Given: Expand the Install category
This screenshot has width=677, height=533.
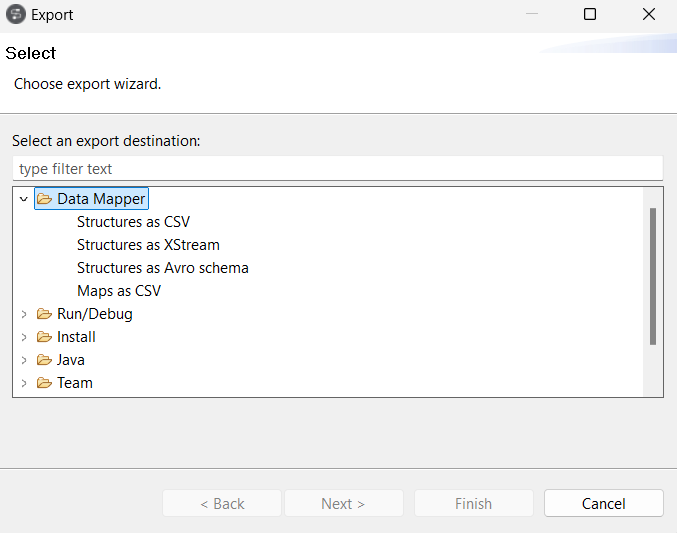Looking at the screenshot, I should click(24, 337).
